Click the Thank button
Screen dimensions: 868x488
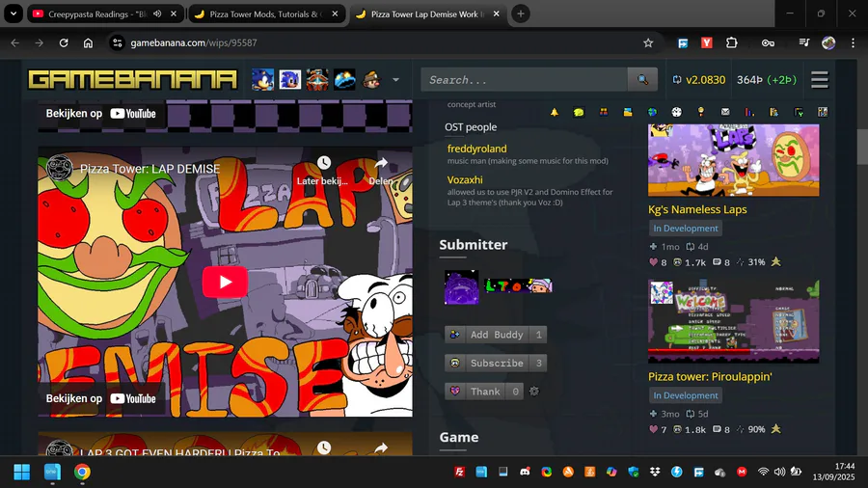484,392
